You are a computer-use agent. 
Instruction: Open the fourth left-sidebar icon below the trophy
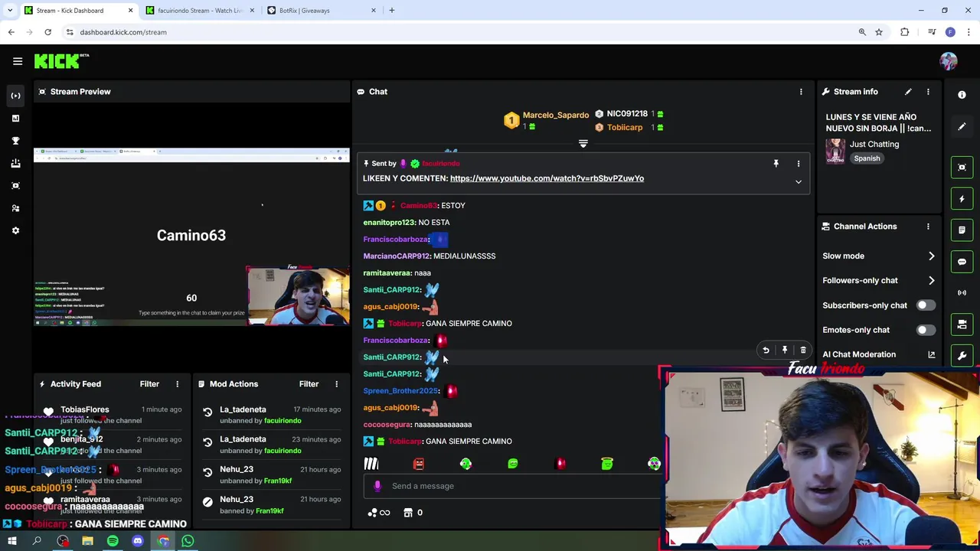tap(15, 163)
